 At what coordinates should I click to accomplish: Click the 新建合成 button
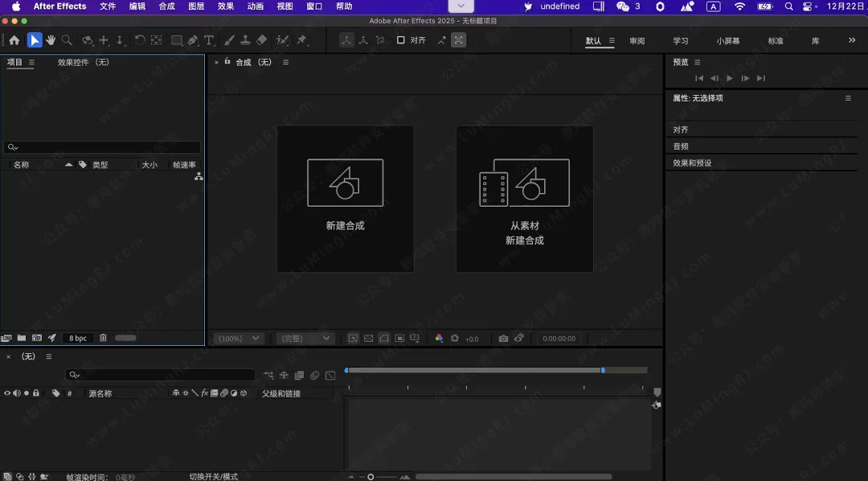pos(346,199)
